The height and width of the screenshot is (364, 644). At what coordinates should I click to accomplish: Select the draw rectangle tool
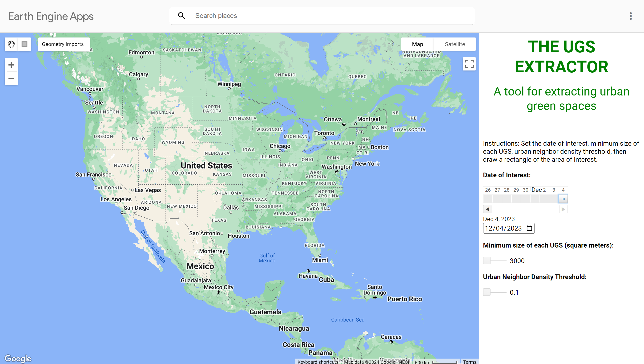click(x=24, y=44)
